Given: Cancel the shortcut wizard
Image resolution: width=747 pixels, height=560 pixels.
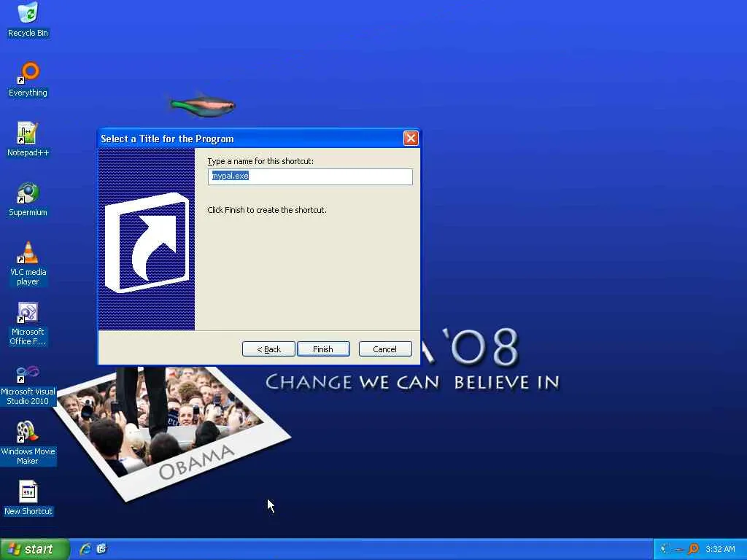Looking at the screenshot, I should click(x=385, y=349).
